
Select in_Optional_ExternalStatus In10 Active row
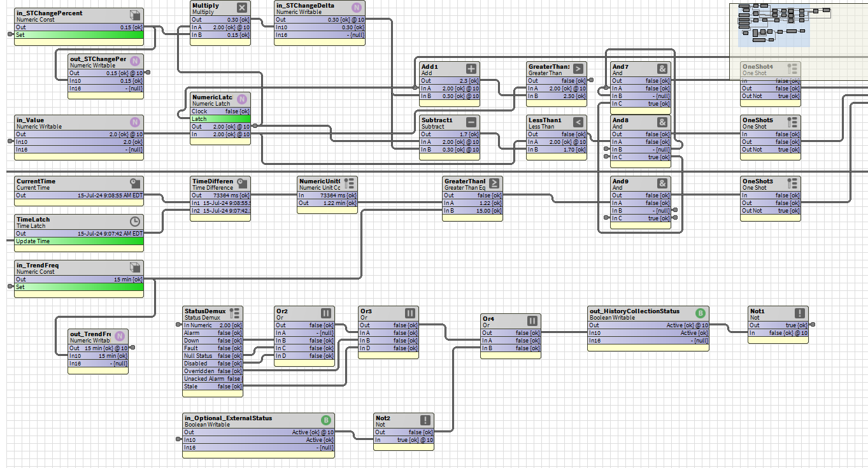coord(259,440)
